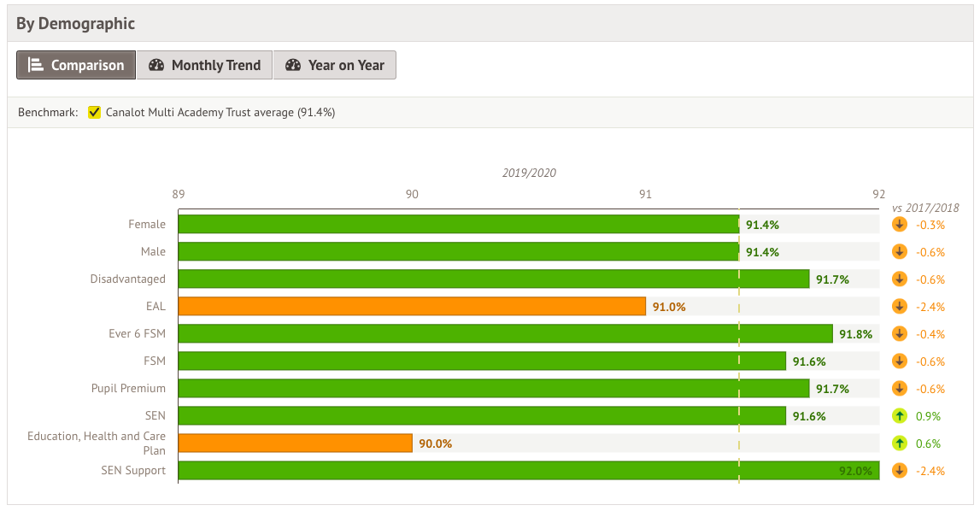
Task: Click the green up arrow for SEN row
Action: tap(899, 416)
